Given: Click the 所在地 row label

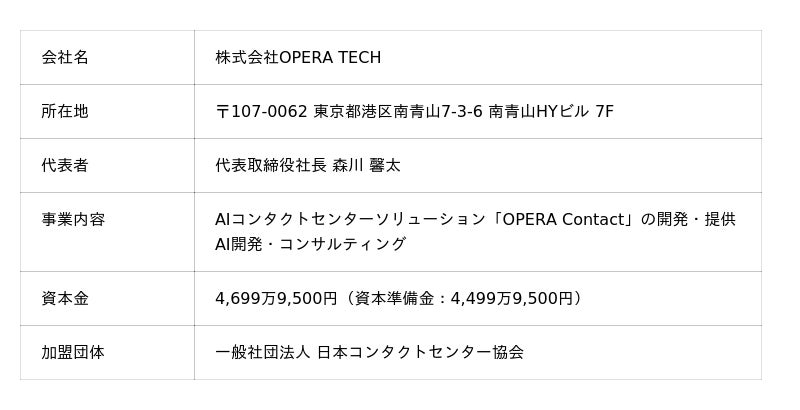Looking at the screenshot, I should tap(65, 112).
